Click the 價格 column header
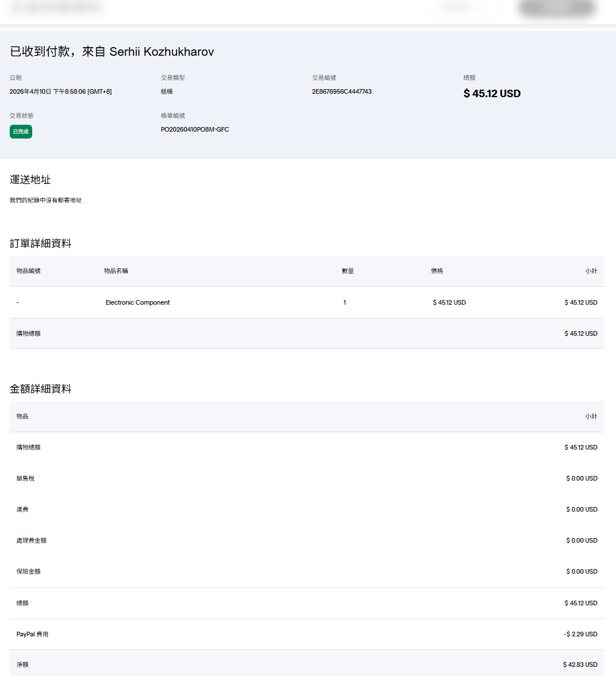This screenshot has width=616, height=676. point(437,271)
